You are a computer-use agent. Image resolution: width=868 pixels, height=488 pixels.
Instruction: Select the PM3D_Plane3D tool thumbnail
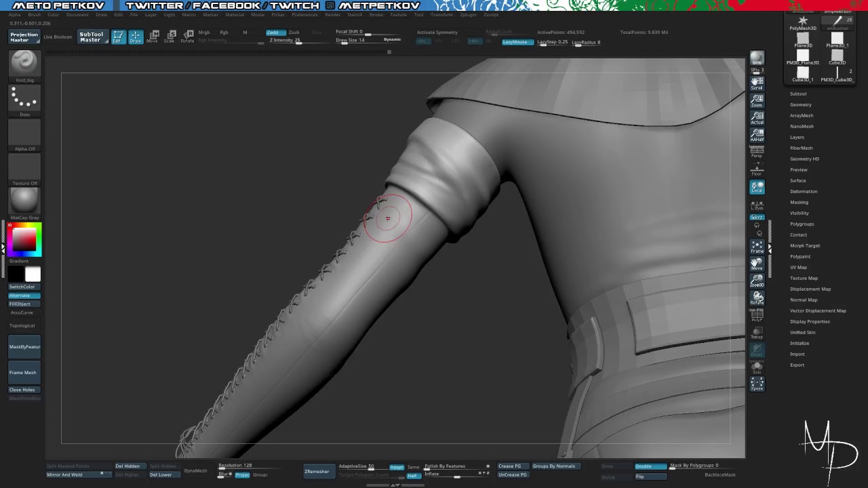(x=803, y=57)
